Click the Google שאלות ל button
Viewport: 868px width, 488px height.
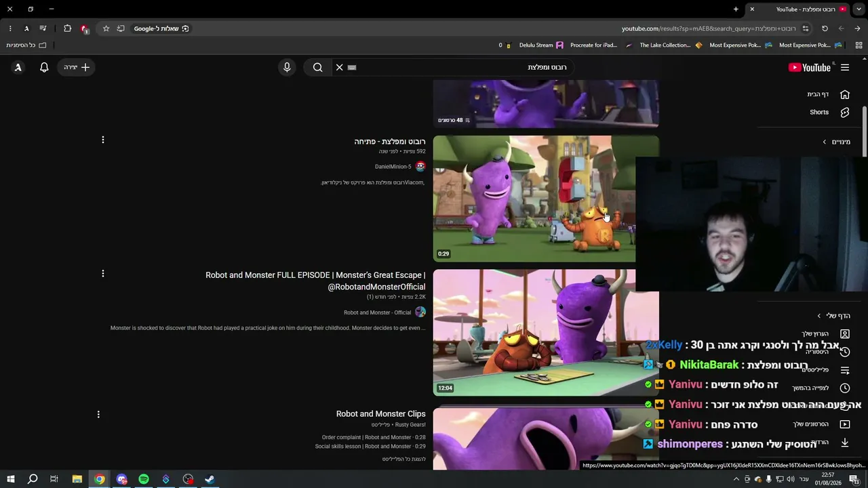click(x=161, y=28)
